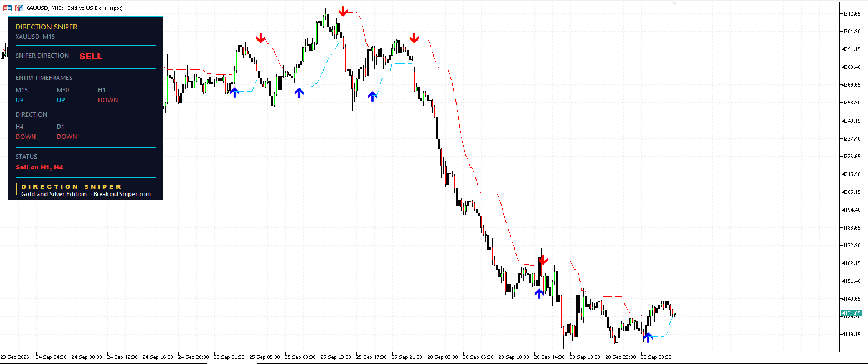
Task: Click the STATUS label in the panel
Action: pos(26,157)
